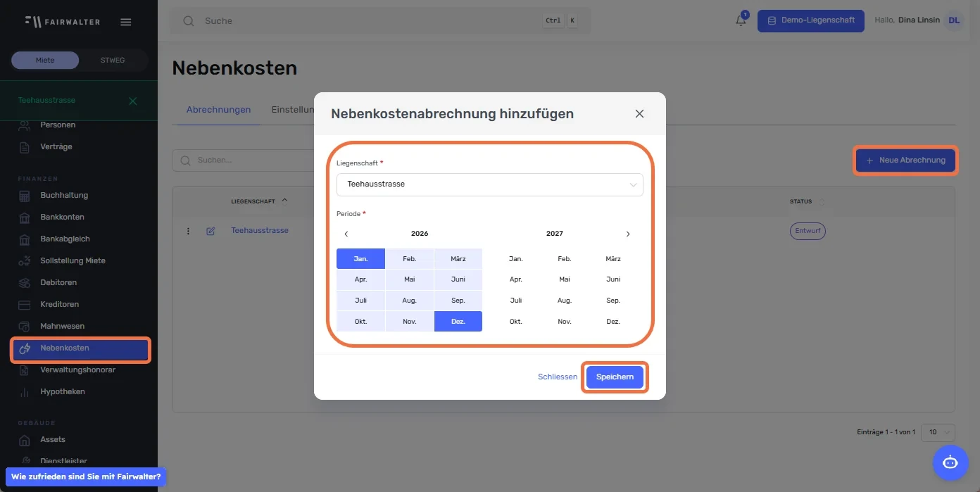Select Apr. 2026 in period picker
This screenshot has width=980, height=492.
pos(360,279)
